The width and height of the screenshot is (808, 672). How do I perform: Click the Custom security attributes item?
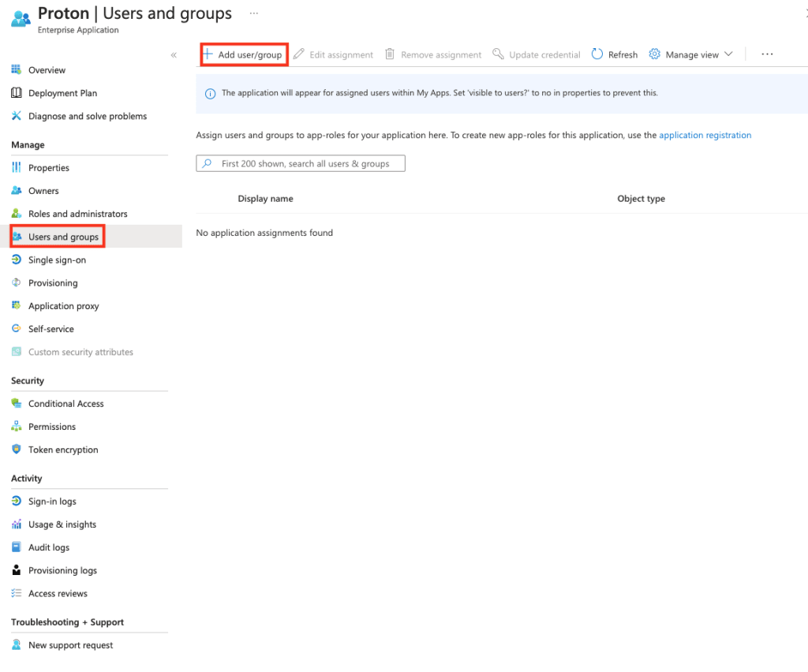coord(81,353)
